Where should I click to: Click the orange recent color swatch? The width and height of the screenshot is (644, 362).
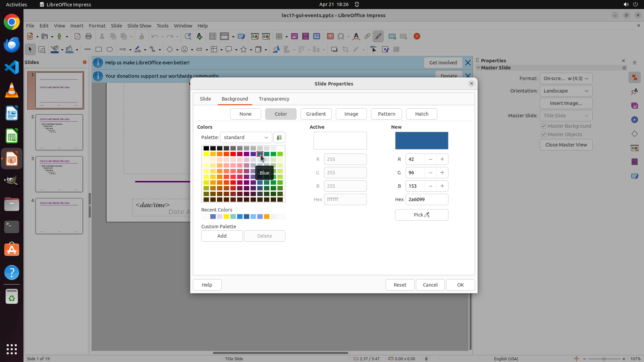pos(267,217)
